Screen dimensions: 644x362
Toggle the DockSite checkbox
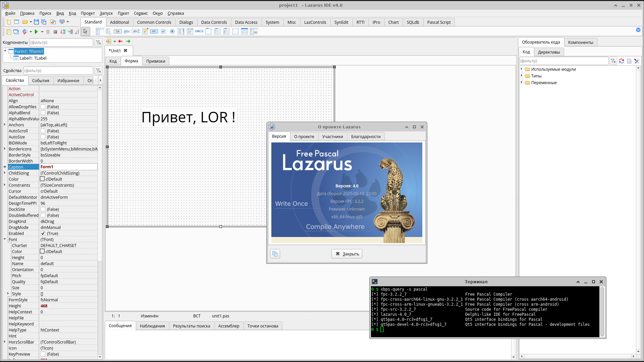click(43, 209)
